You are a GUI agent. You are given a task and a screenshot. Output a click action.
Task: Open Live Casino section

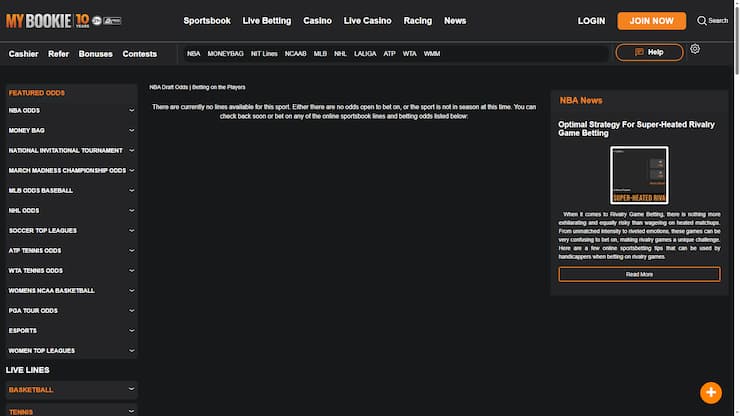click(367, 21)
